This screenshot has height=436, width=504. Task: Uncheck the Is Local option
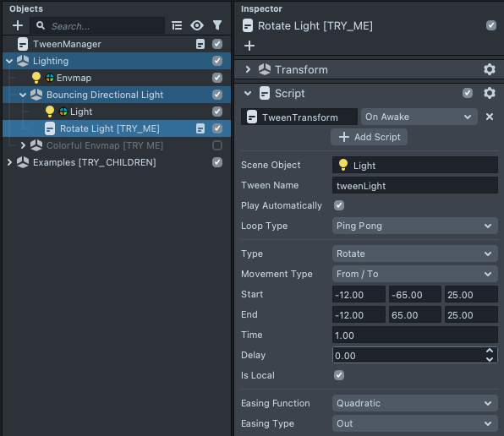pos(339,375)
